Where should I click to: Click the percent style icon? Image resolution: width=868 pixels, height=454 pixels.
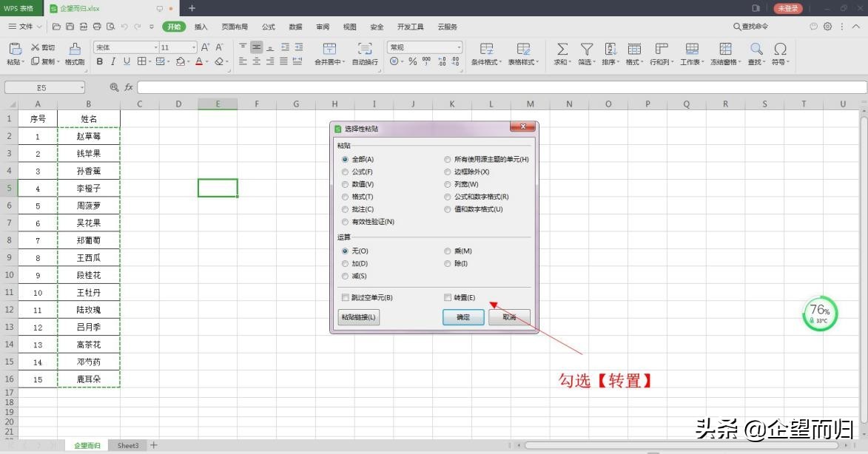pos(412,61)
